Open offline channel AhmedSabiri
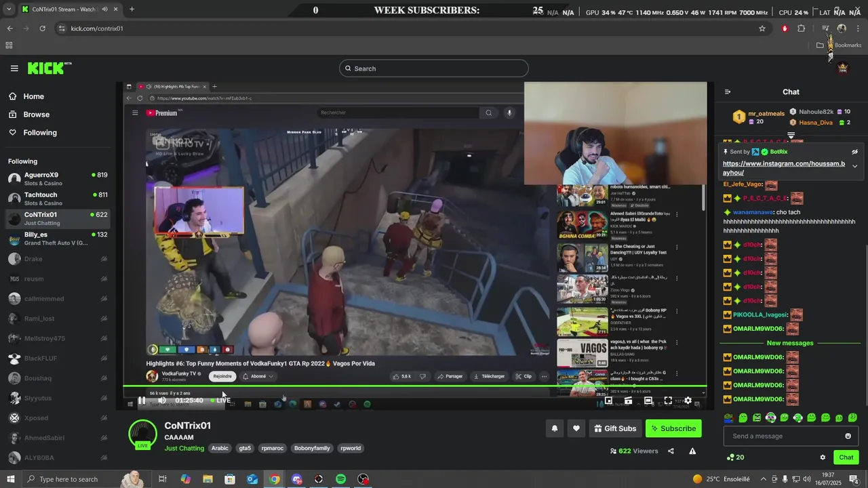 (x=58, y=438)
